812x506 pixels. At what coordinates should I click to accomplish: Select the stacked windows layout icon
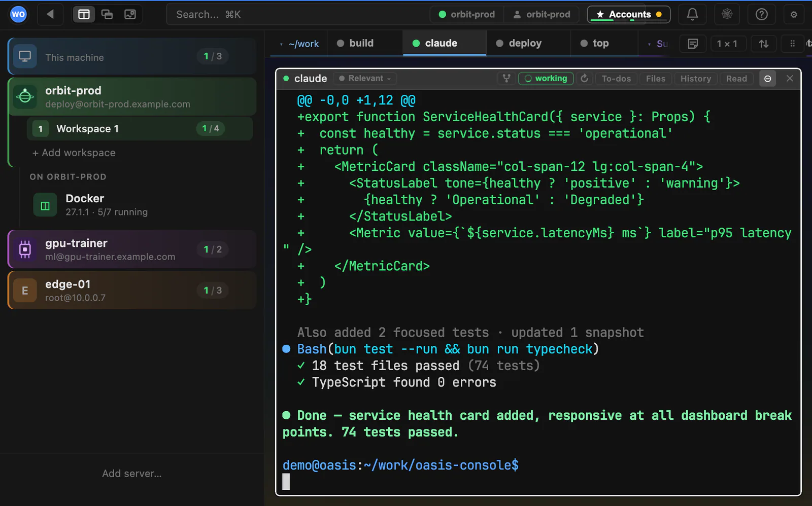click(x=107, y=14)
